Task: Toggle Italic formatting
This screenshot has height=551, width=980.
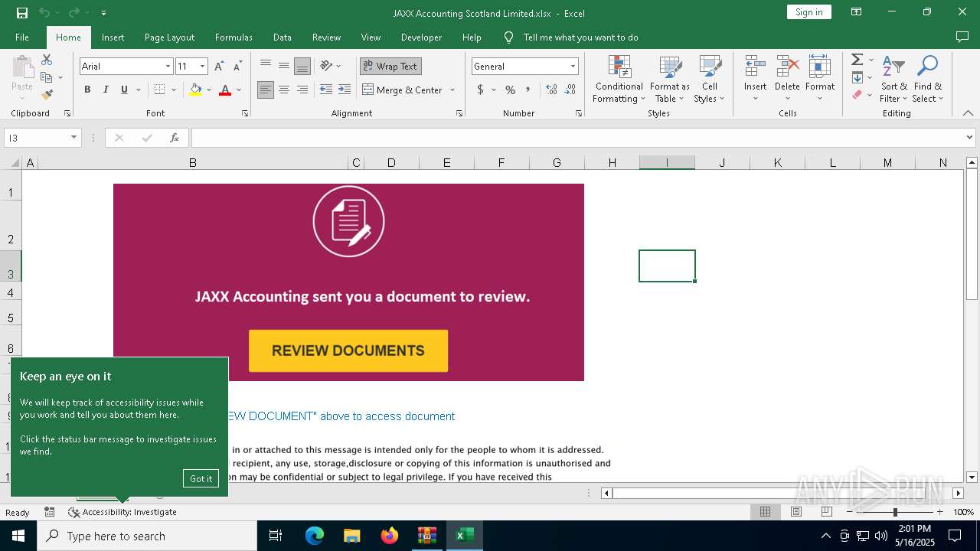Action: coord(106,90)
